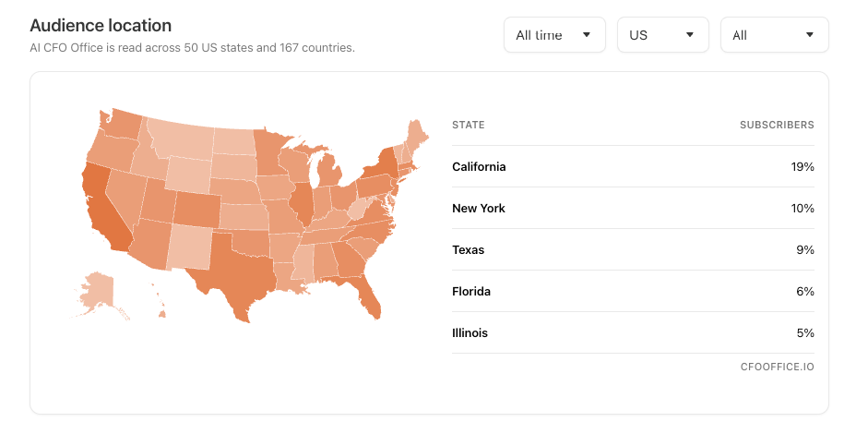Viewport: 868px width, 434px height.
Task: Open the All time period dropdown
Action: (x=554, y=35)
